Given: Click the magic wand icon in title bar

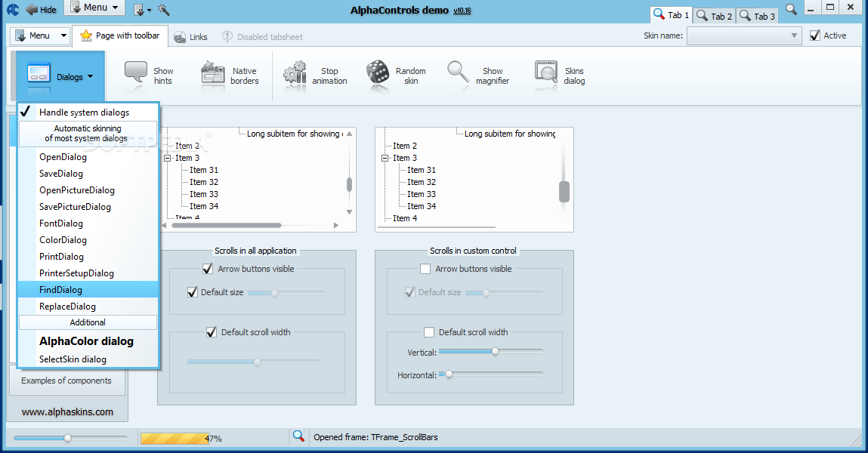Looking at the screenshot, I should [163, 9].
